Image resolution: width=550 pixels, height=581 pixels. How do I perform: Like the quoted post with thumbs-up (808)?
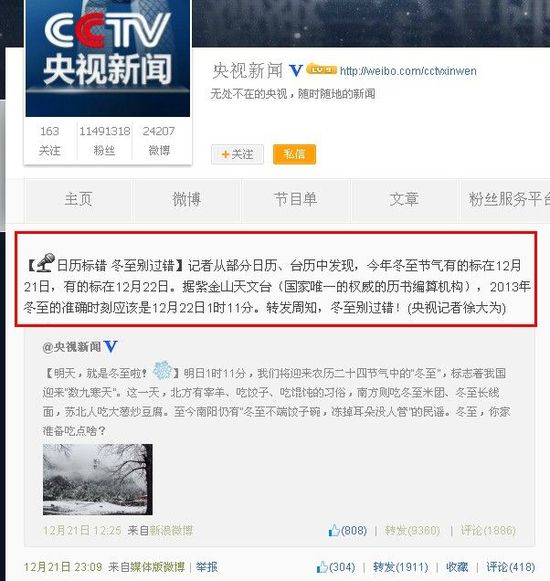point(347,530)
